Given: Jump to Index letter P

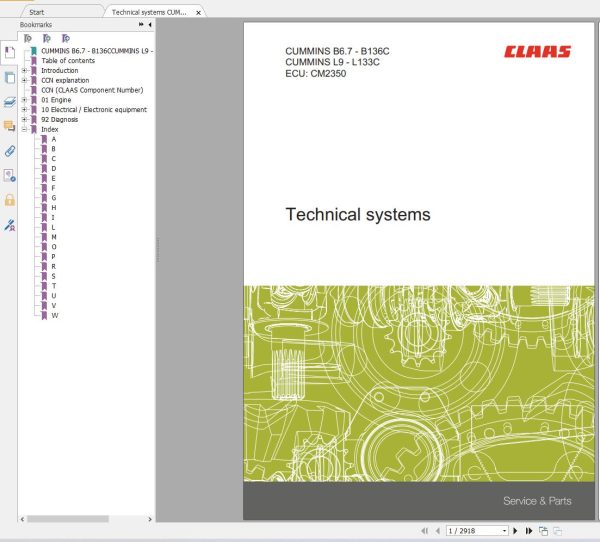Looking at the screenshot, I should point(54,256).
